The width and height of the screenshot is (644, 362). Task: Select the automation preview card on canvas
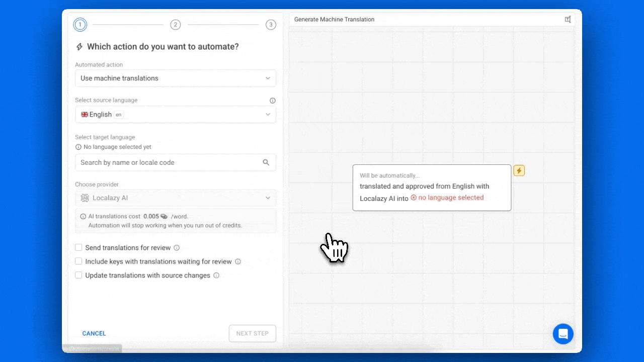(x=431, y=188)
